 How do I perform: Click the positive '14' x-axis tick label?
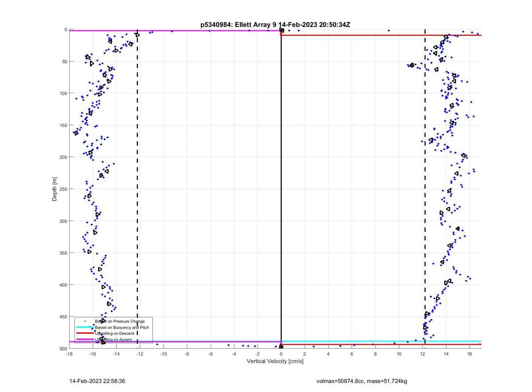click(446, 354)
